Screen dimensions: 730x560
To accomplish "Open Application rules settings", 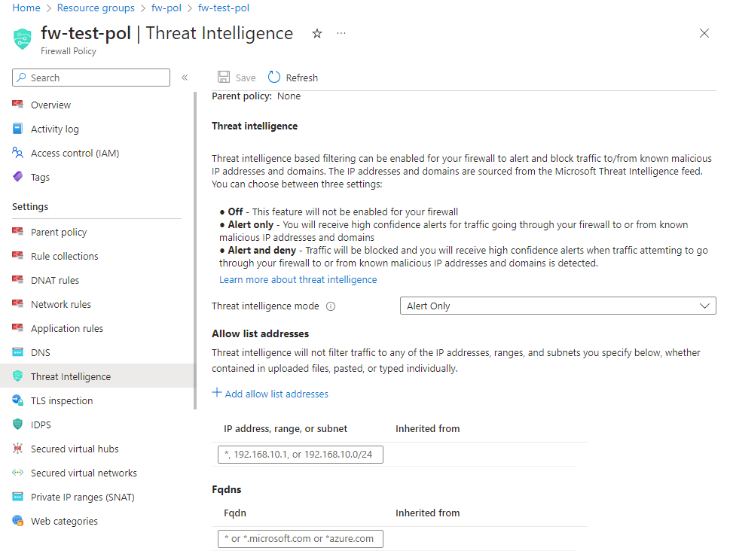I will point(67,329).
